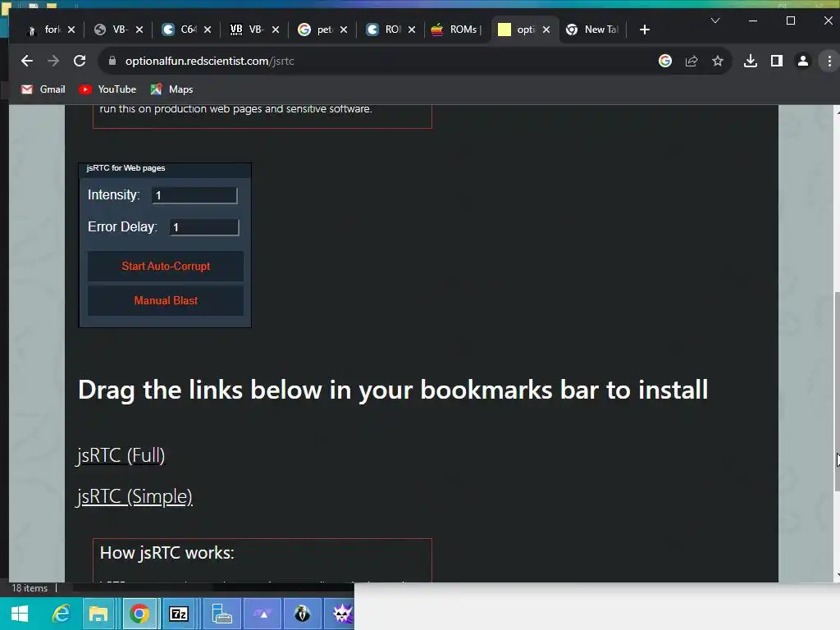The image size is (840, 630).
Task: Open the Maps bookmark
Action: pos(171,89)
